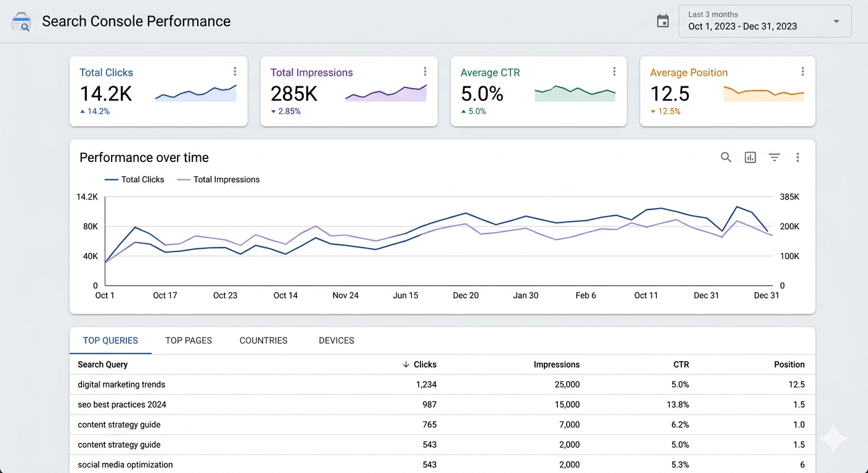Click the 1,234 clicks cell
Image resolution: width=868 pixels, height=473 pixels.
coord(426,384)
